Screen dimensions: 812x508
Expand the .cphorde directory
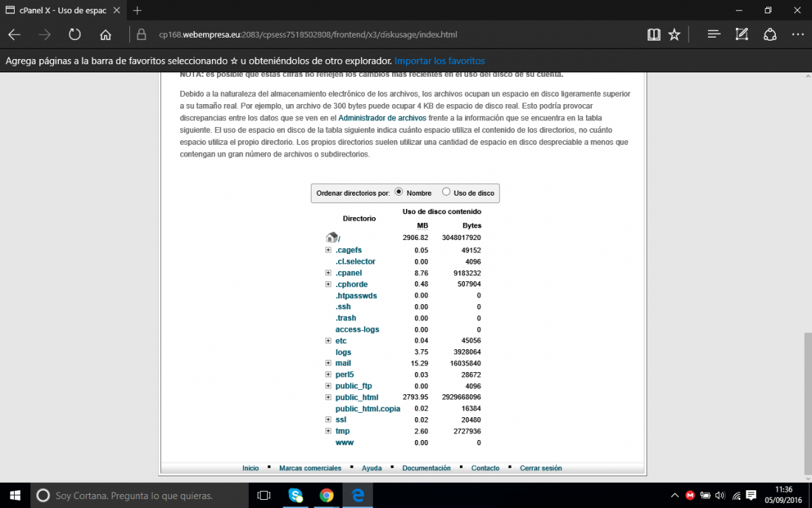coord(328,284)
